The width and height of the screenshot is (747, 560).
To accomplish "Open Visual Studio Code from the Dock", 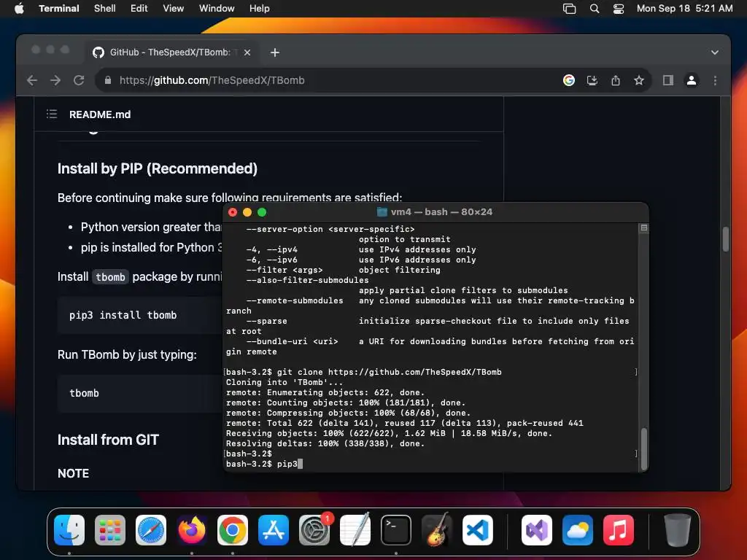I will (477, 530).
